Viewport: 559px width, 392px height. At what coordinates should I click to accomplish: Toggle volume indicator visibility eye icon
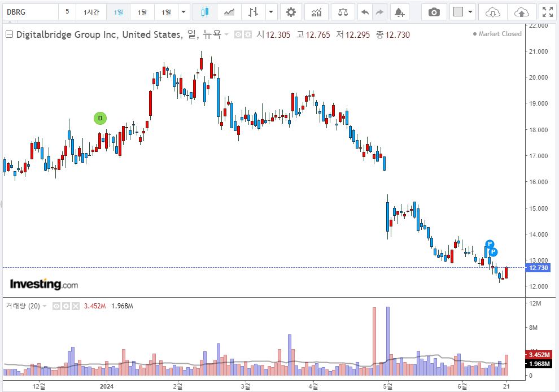[x=56, y=306]
